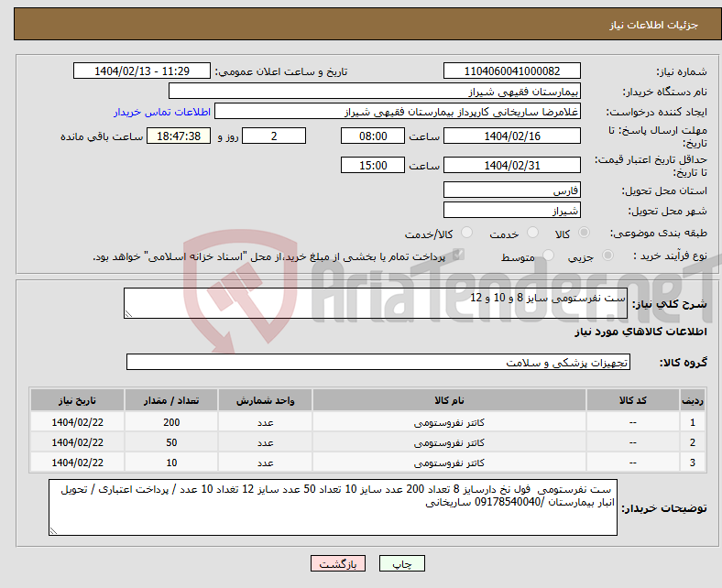Viewport: 722px width, 588px height.
Task: Click the date 1404/02/22 in row 3
Action: pyautogui.click(x=77, y=463)
